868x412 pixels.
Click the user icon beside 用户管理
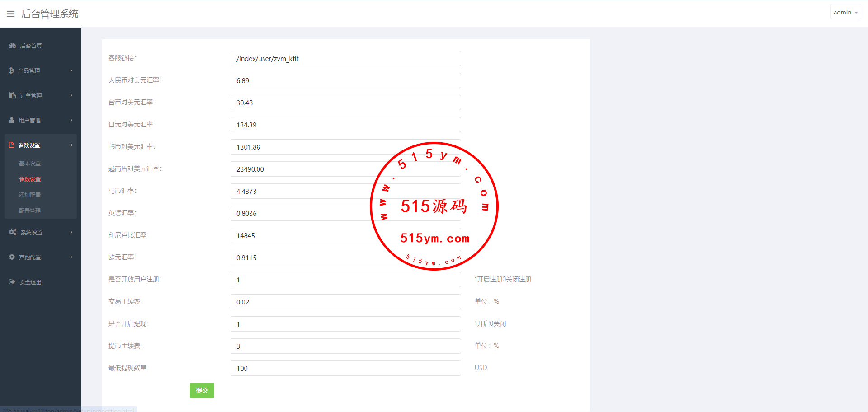tap(12, 120)
